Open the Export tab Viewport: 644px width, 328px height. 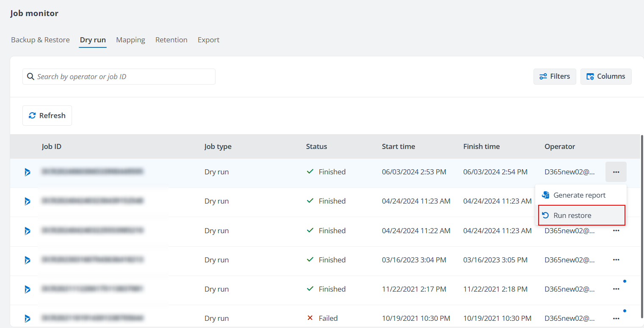pyautogui.click(x=208, y=40)
